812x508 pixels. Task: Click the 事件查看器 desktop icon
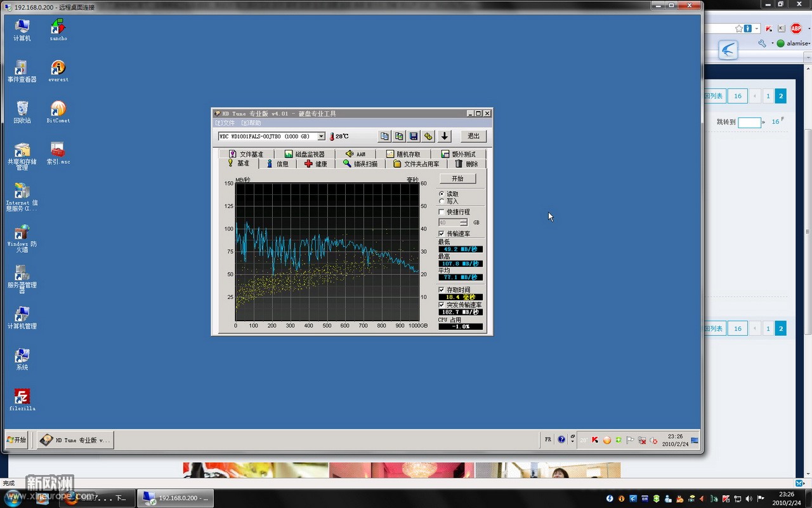[x=22, y=71]
